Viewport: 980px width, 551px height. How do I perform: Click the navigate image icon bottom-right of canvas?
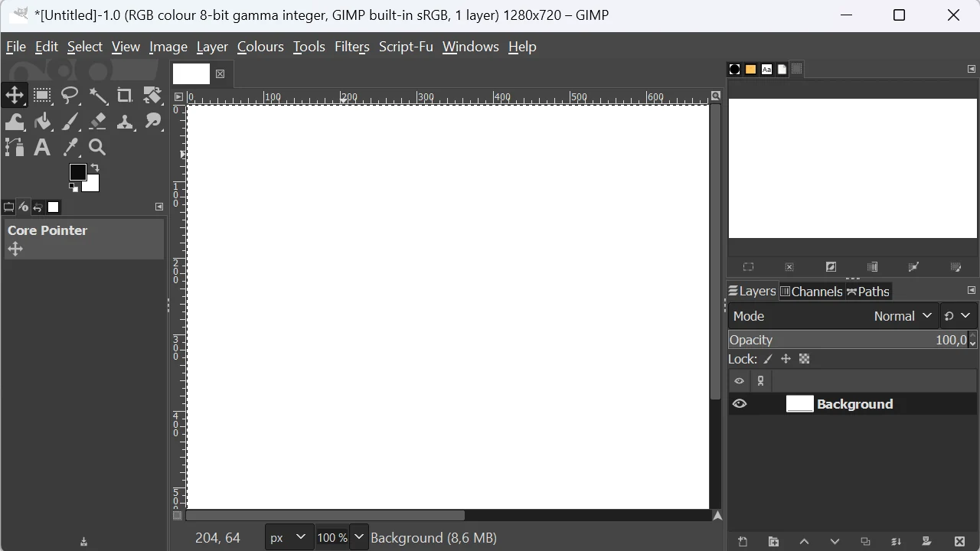click(x=717, y=516)
